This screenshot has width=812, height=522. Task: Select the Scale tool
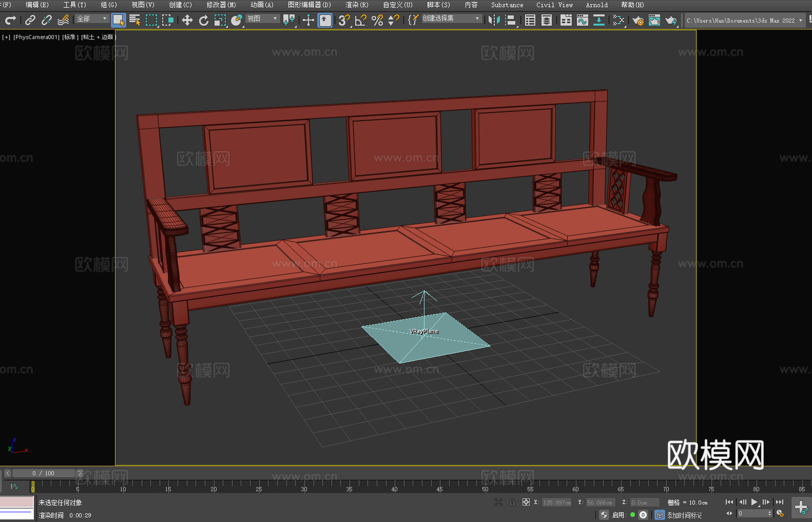pos(220,20)
